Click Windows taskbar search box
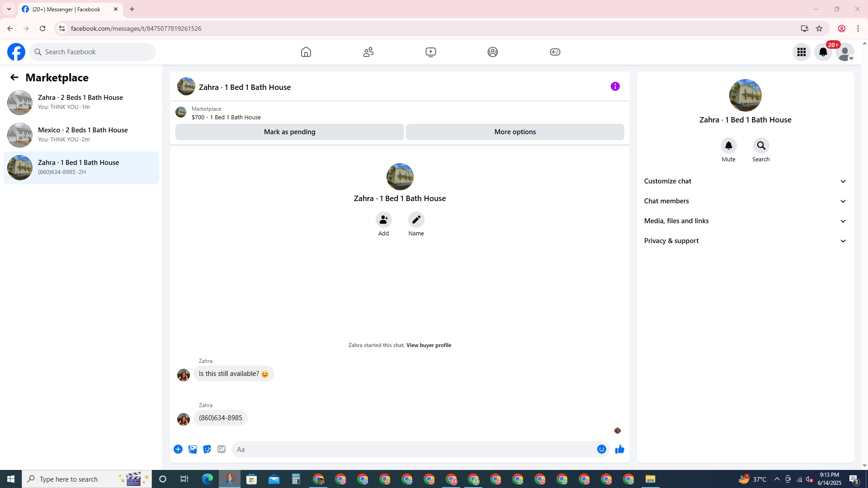868x488 pixels. pos(87,479)
